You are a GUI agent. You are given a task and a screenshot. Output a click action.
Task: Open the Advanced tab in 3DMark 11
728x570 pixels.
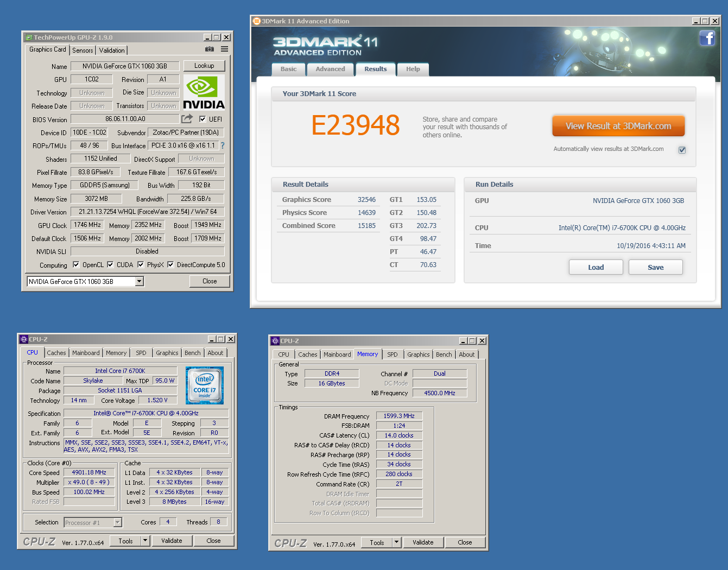(x=330, y=69)
